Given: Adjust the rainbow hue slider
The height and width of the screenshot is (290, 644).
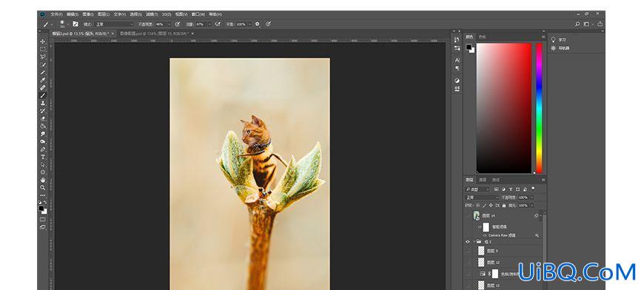Looking at the screenshot, I should (540, 108).
